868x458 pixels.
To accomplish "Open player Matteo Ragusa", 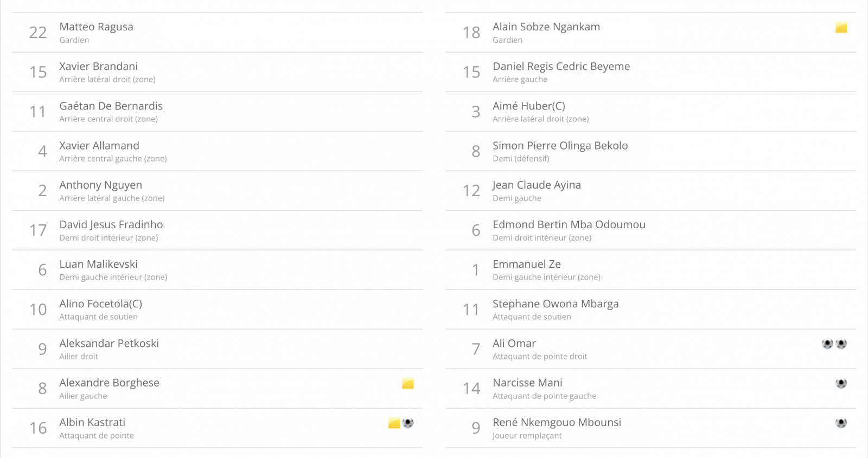I will pyautogui.click(x=96, y=27).
